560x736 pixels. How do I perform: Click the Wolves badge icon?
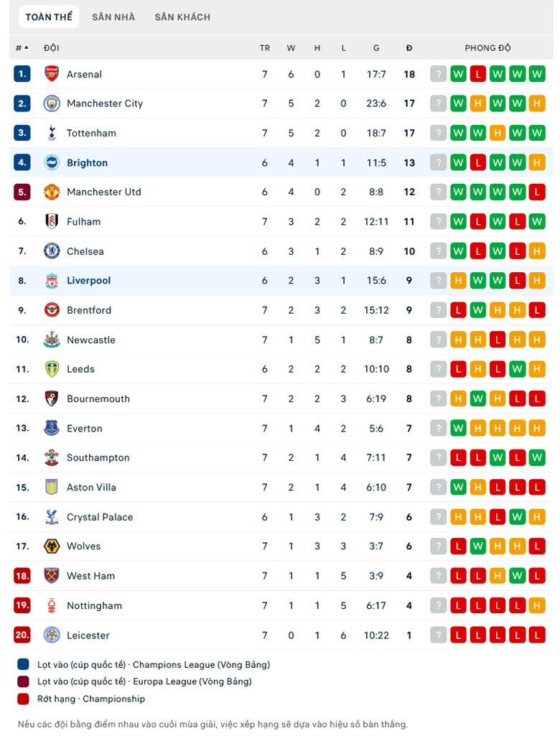(x=52, y=546)
